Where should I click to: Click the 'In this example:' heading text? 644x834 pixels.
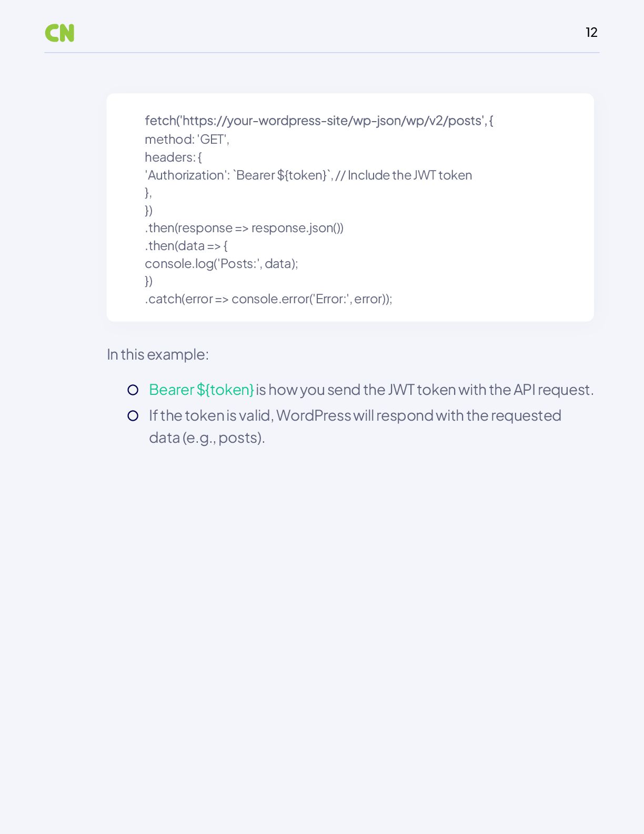click(x=158, y=354)
